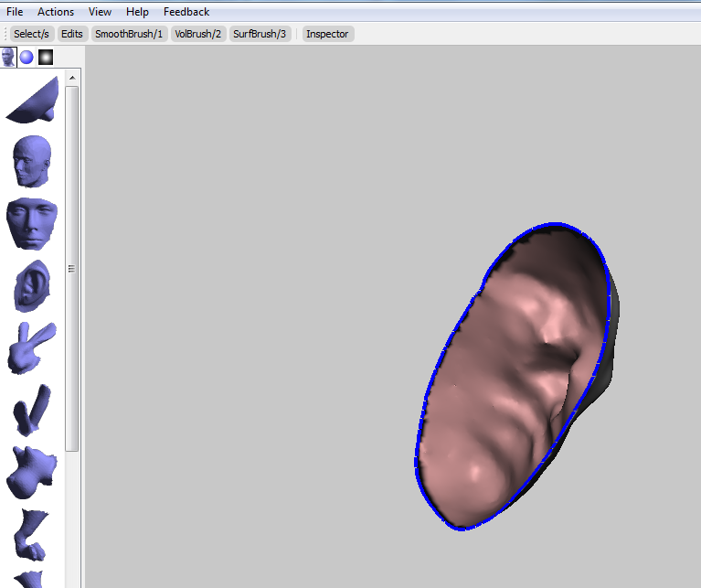The width and height of the screenshot is (701, 588).
Task: Click the parts list scroll-up arrow
Action: (72, 79)
